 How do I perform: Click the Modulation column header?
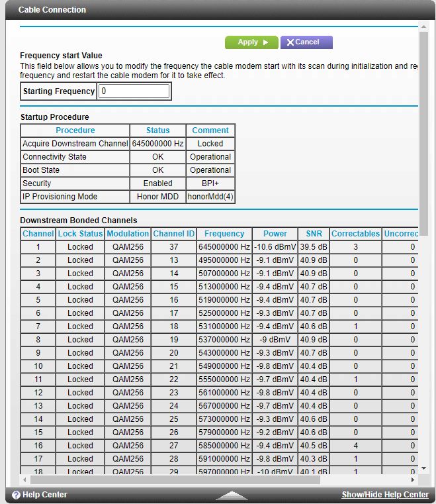(128, 234)
